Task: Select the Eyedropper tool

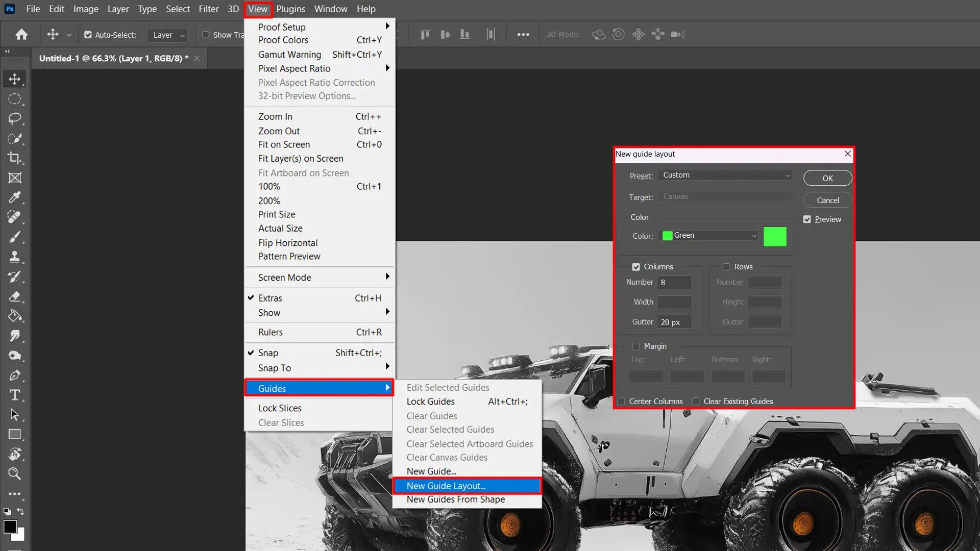Action: coord(14,197)
